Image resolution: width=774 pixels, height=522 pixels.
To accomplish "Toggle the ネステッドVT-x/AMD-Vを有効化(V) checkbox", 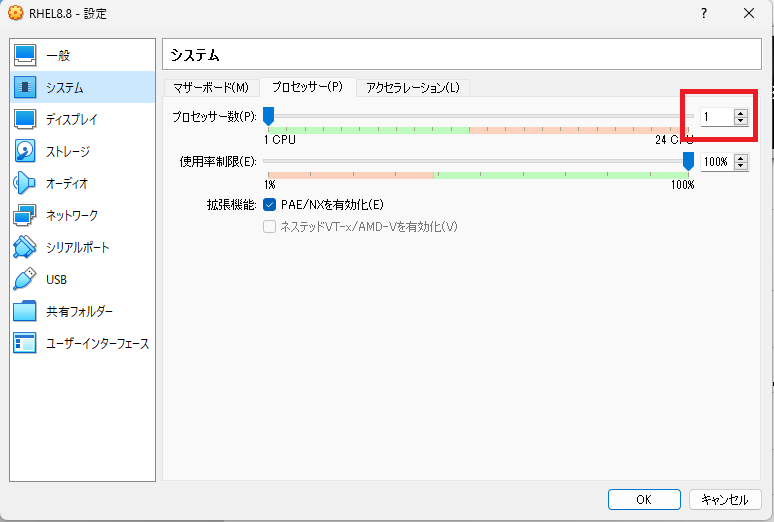I will point(270,227).
